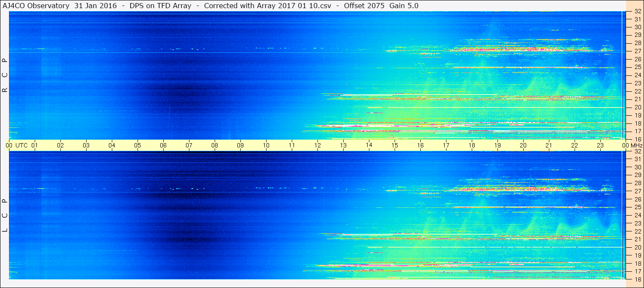Click 'DPS on TFD Array' in the title
Screen dimensions: 644x288
pos(160,6)
